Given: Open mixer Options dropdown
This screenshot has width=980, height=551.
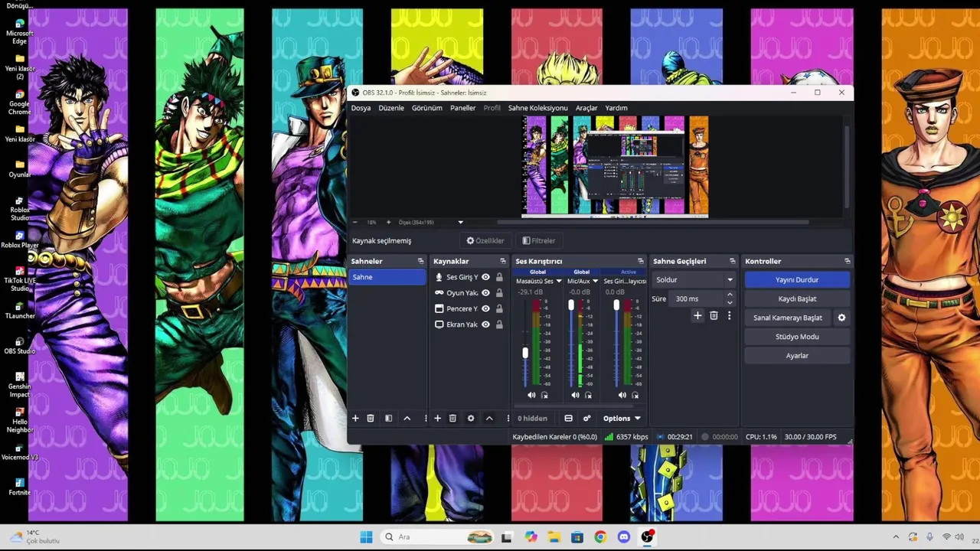Looking at the screenshot, I should click(x=622, y=419).
